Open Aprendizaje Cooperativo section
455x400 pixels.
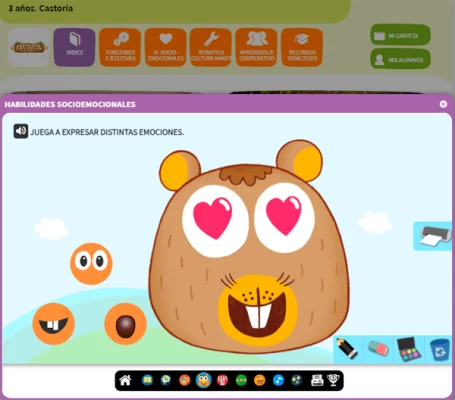256,47
